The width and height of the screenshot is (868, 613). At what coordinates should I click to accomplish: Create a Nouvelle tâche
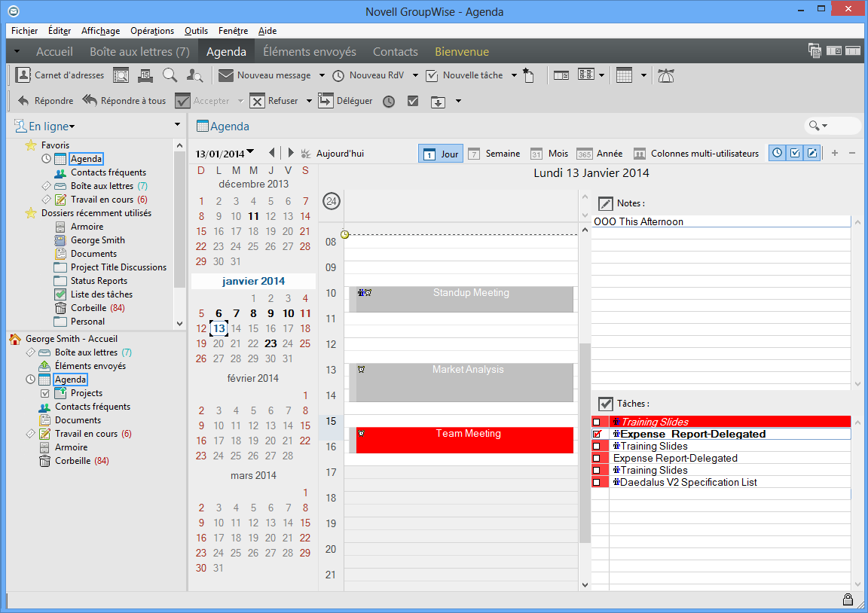click(465, 75)
